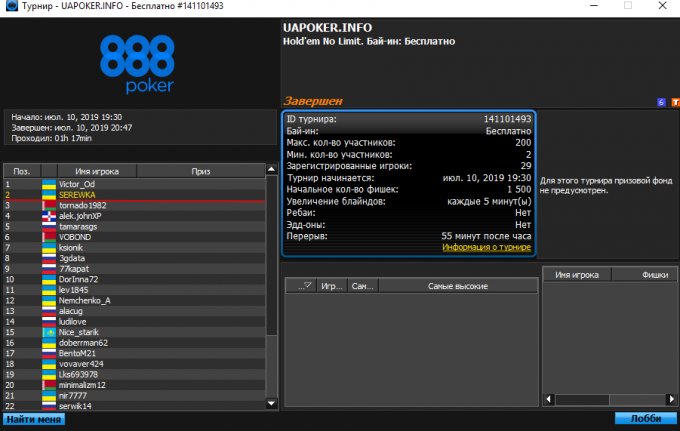This screenshot has height=431, width=680.
Task: Select player Nice_starik name
Action: click(78, 332)
